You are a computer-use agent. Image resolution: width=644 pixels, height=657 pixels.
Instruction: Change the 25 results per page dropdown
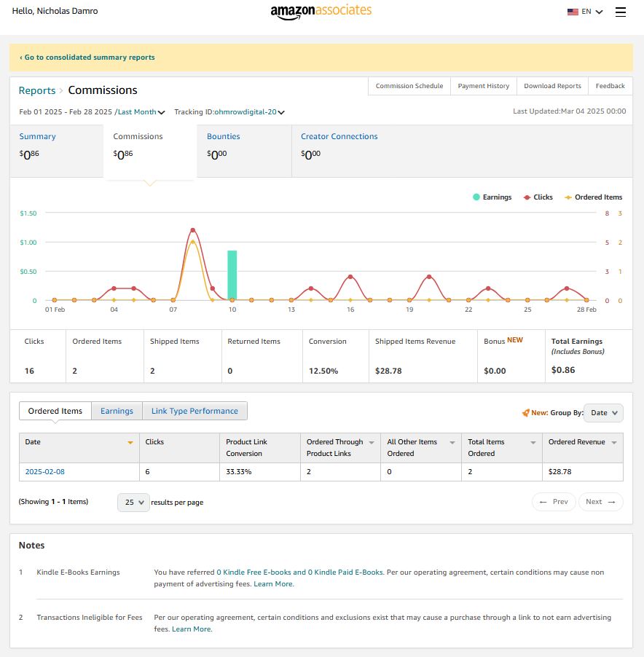pyautogui.click(x=133, y=502)
